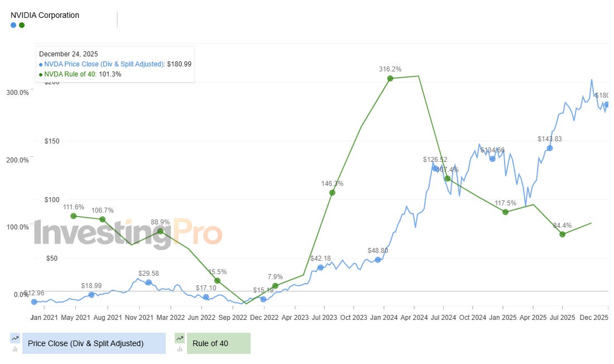
Task: Click the $150 price axis label
Action: 52,141
